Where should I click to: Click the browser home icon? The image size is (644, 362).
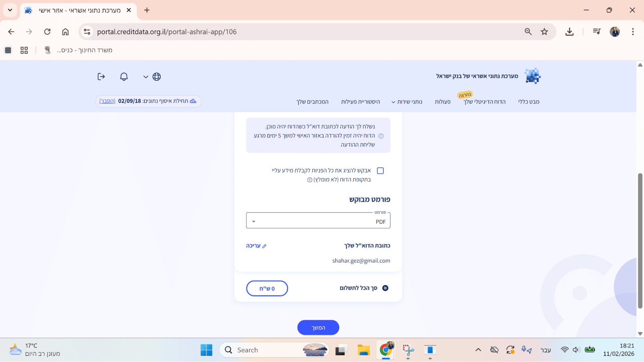pos(65,32)
